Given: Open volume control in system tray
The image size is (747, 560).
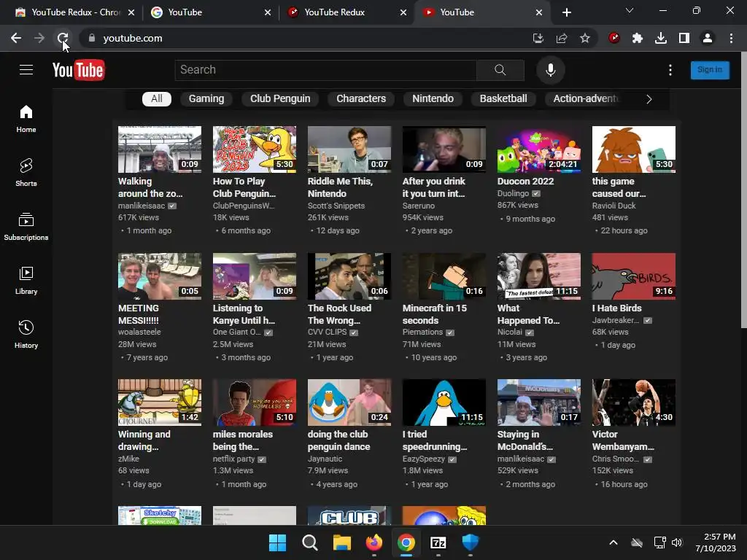Looking at the screenshot, I should click(x=676, y=542).
